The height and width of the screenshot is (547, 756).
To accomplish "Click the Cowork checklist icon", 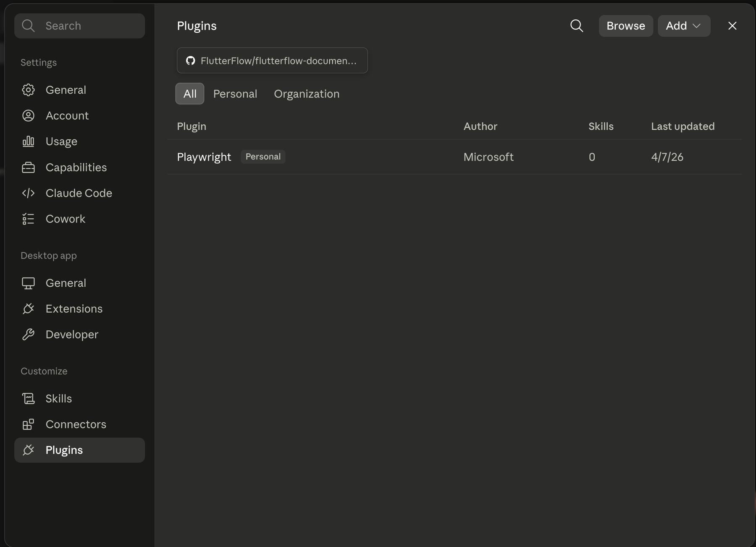I will coord(28,219).
